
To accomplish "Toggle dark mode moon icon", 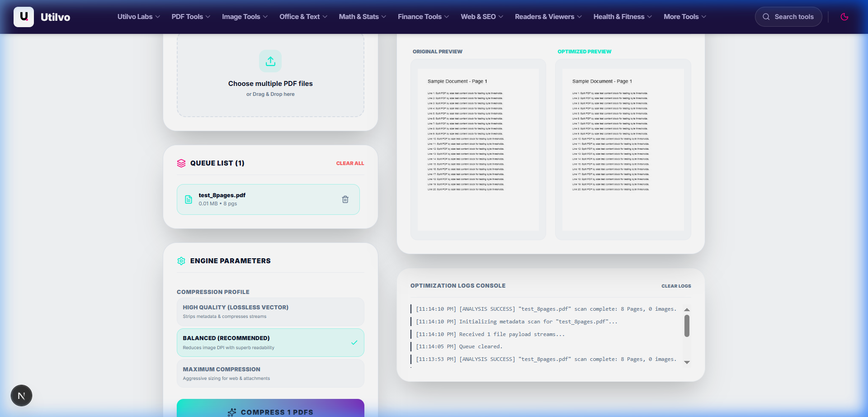I will click(844, 17).
